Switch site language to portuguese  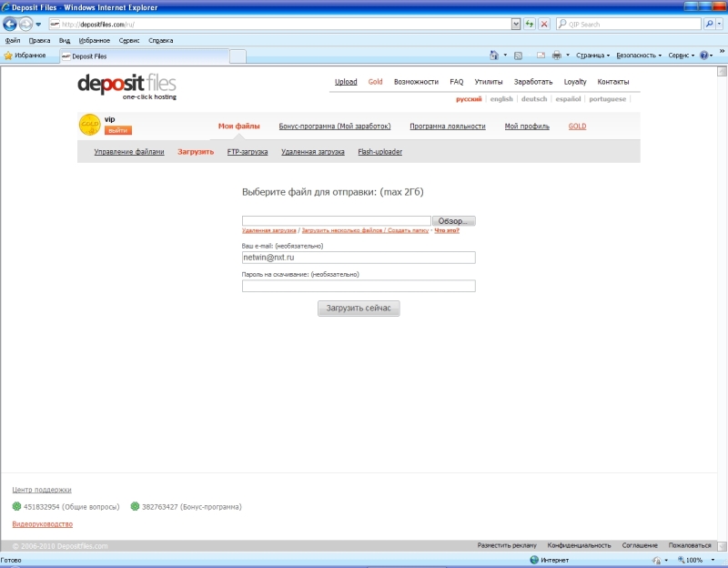(x=607, y=99)
